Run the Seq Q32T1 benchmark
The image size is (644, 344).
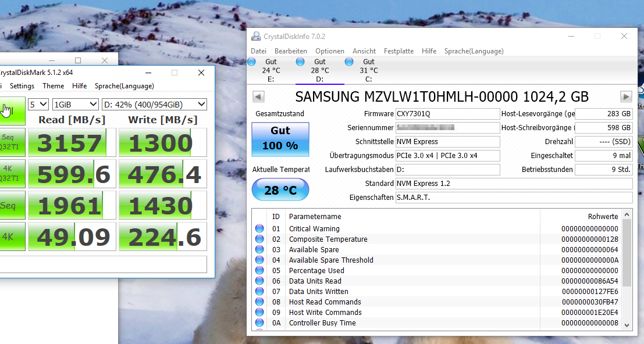(x=12, y=142)
